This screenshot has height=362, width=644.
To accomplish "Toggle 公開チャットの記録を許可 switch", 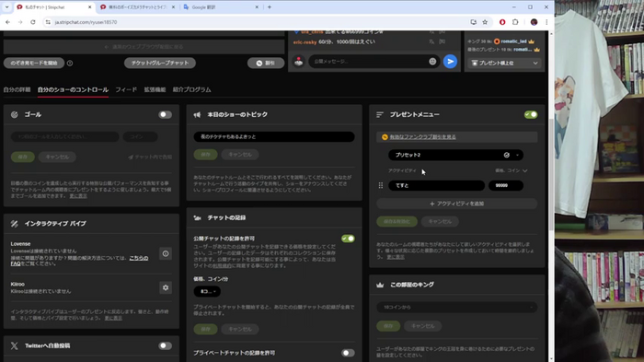I will pyautogui.click(x=348, y=239).
